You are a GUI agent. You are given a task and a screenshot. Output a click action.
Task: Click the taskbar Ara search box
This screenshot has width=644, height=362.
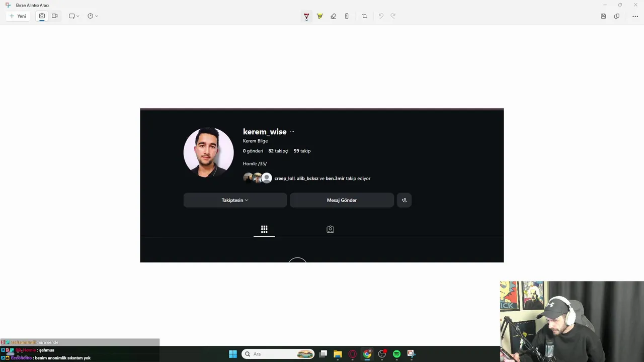click(x=278, y=354)
